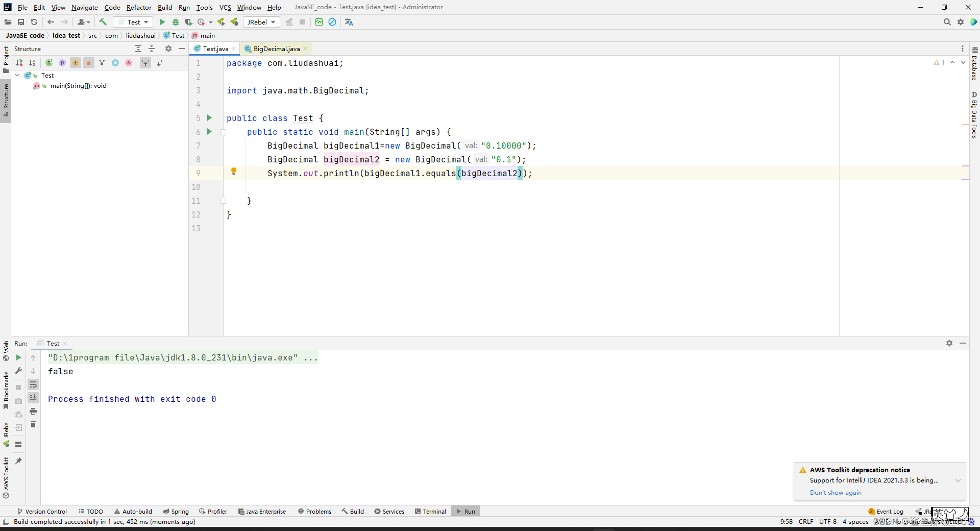This screenshot has height=531, width=980.
Task: Open the Problems tool window tab
Action: [x=315, y=511]
